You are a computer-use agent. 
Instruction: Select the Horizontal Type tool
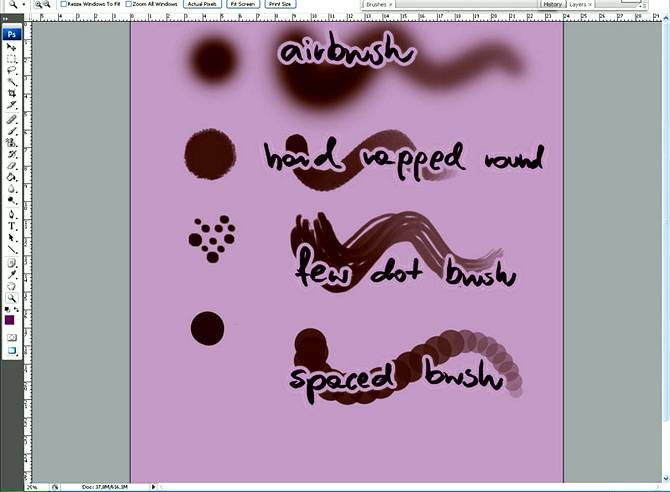click(x=12, y=226)
